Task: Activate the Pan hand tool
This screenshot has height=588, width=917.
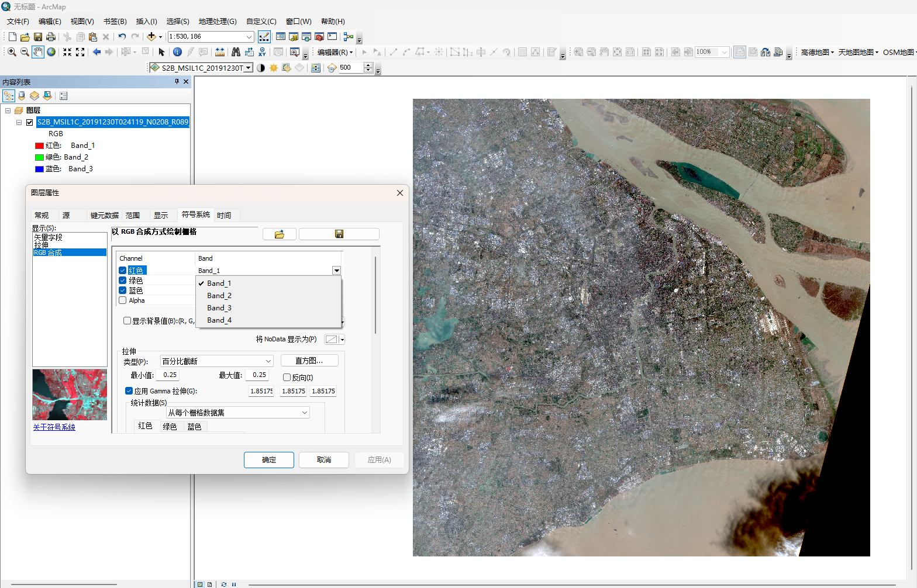Action: [38, 52]
